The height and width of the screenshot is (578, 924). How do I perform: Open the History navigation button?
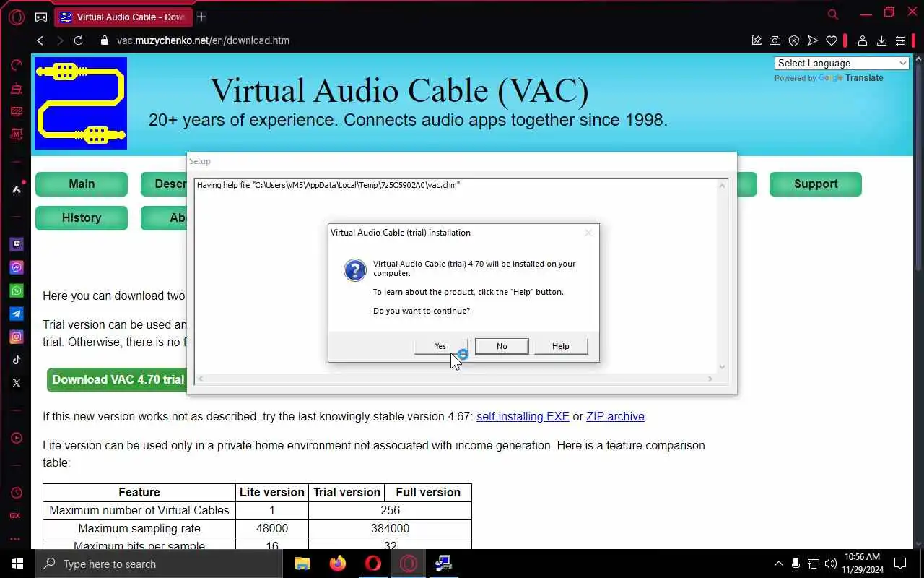(82, 218)
